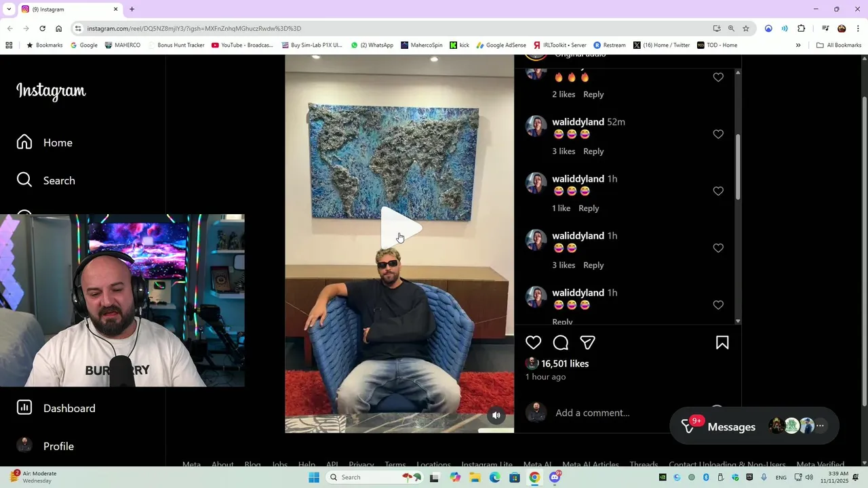Open Profile in Instagram sidebar

click(45, 446)
